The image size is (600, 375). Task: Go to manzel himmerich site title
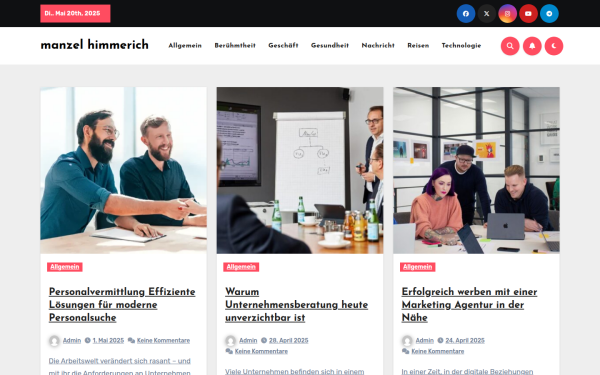[95, 45]
